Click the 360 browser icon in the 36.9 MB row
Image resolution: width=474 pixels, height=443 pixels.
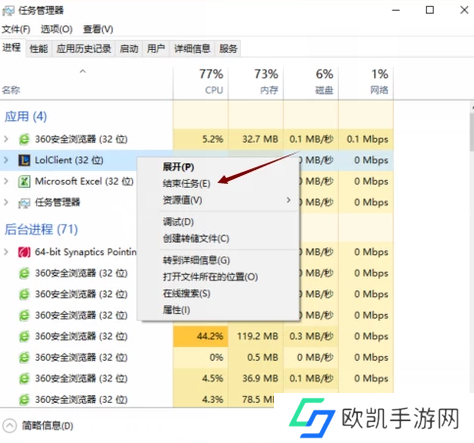point(24,379)
